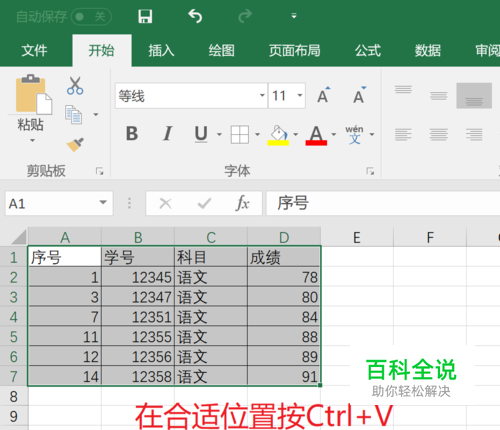The image size is (500, 430).
Task: Align text left
Action: [x=403, y=135]
